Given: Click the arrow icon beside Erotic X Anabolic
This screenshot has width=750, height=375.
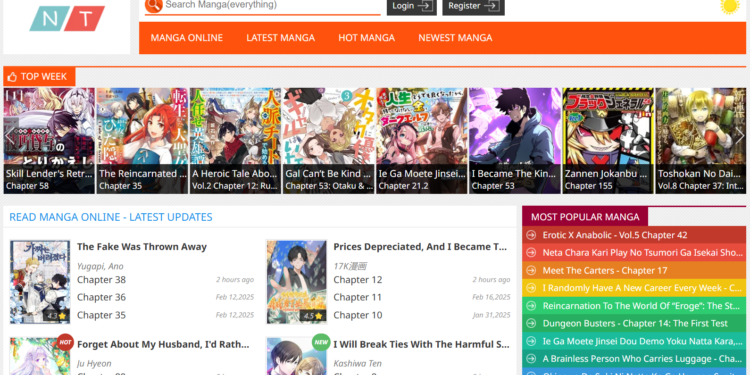Looking at the screenshot, I should (x=530, y=235).
